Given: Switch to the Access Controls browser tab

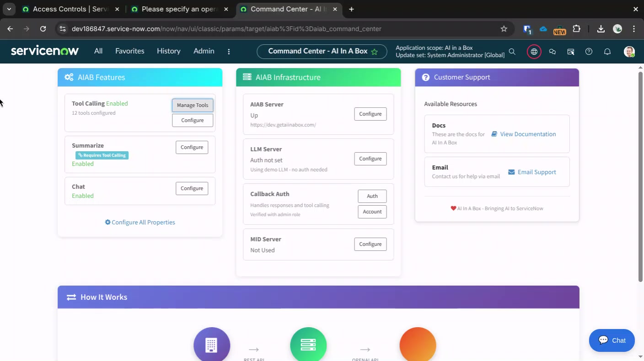Looking at the screenshot, I should (x=70, y=9).
